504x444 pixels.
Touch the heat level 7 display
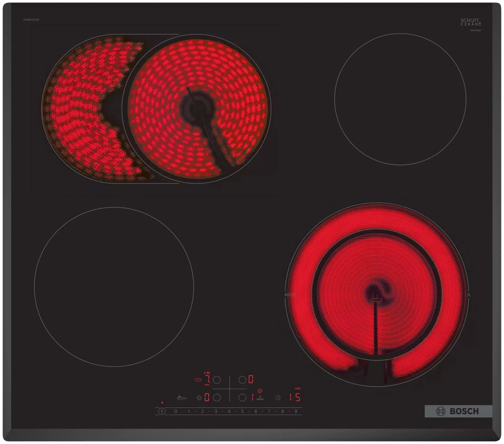pyautogui.click(x=207, y=380)
